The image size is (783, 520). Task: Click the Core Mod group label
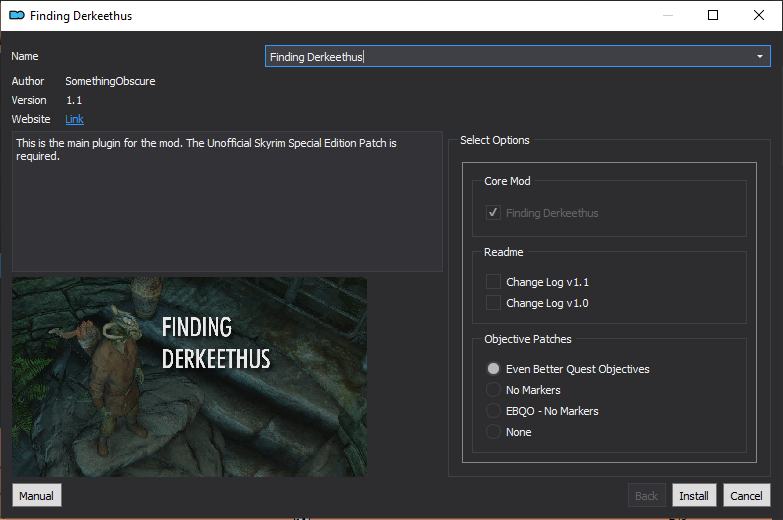point(507,181)
